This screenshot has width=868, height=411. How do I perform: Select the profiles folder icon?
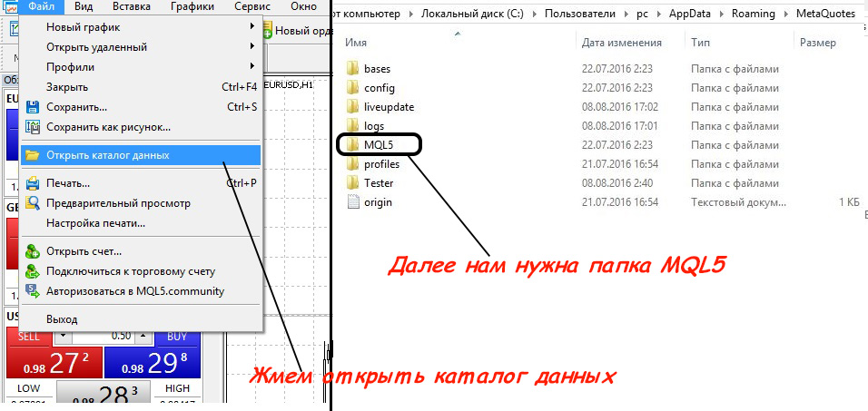coord(353,163)
